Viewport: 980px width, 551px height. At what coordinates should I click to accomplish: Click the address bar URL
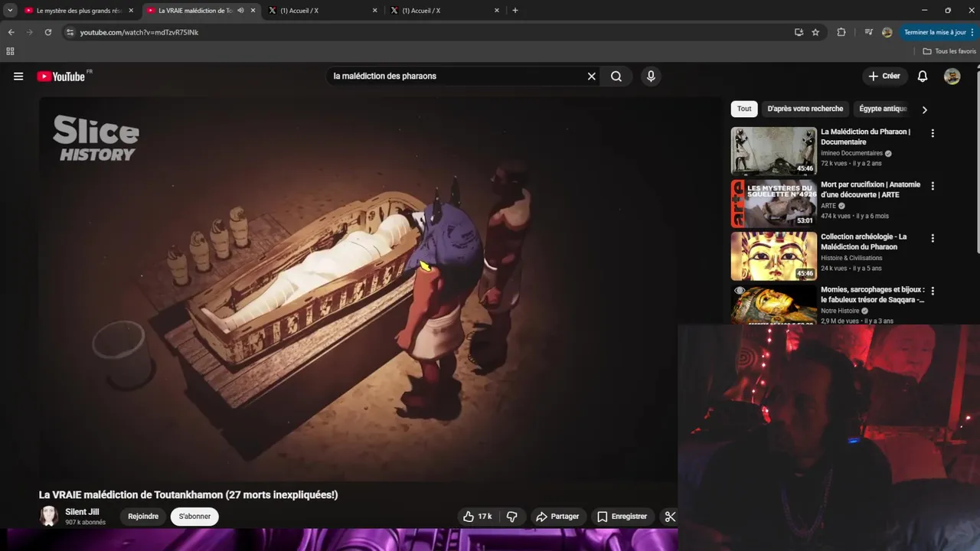(x=139, y=32)
